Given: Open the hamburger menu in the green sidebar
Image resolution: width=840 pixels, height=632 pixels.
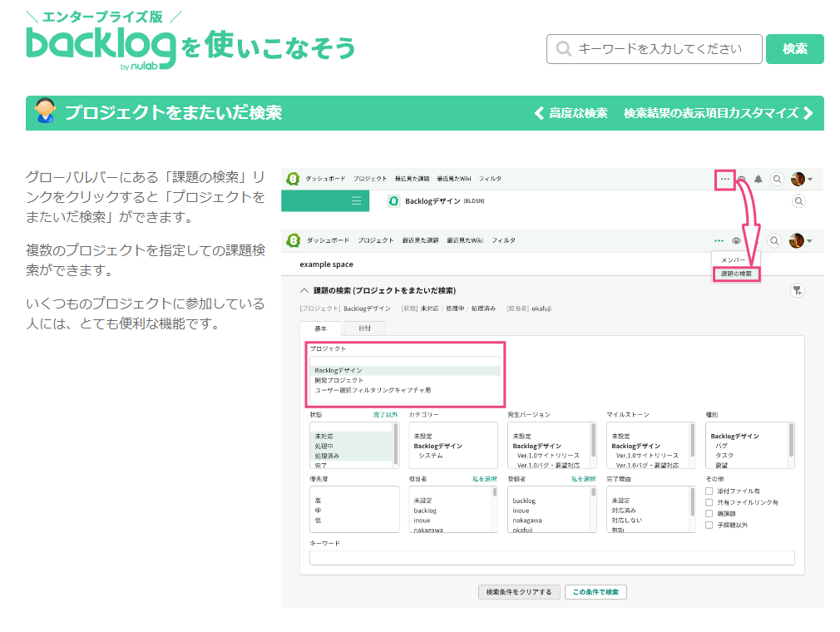Looking at the screenshot, I should [x=356, y=201].
